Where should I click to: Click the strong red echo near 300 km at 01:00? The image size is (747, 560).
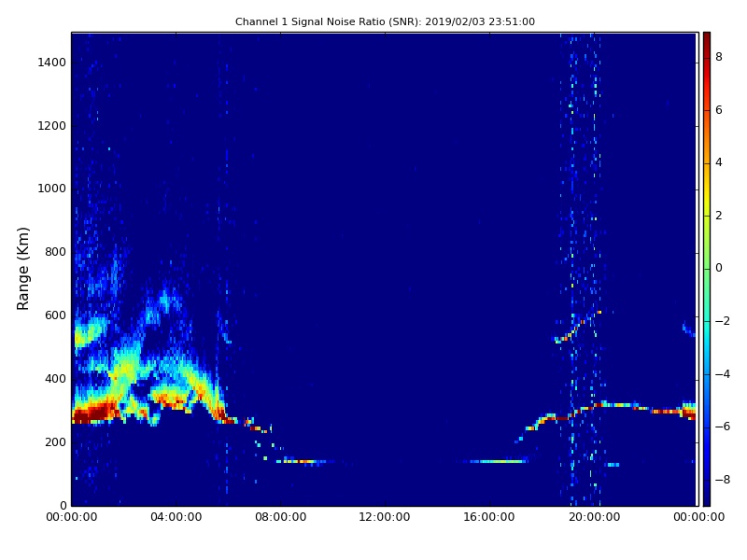point(97,413)
